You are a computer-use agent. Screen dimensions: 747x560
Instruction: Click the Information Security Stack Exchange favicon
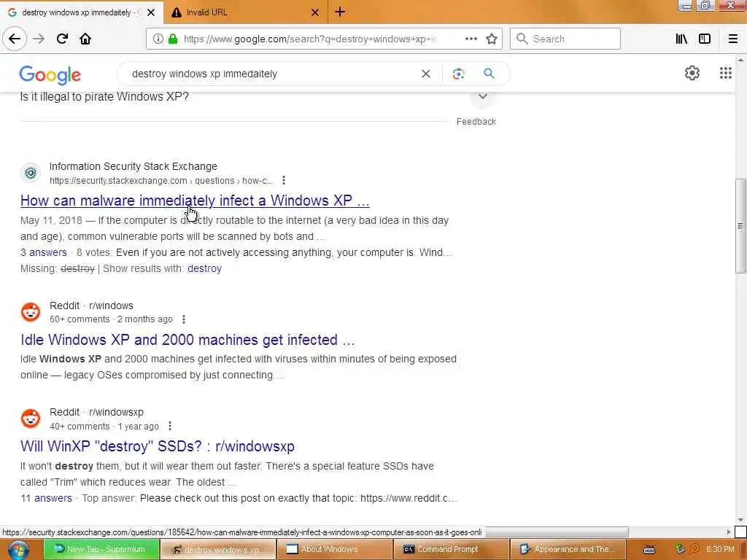pos(31,173)
